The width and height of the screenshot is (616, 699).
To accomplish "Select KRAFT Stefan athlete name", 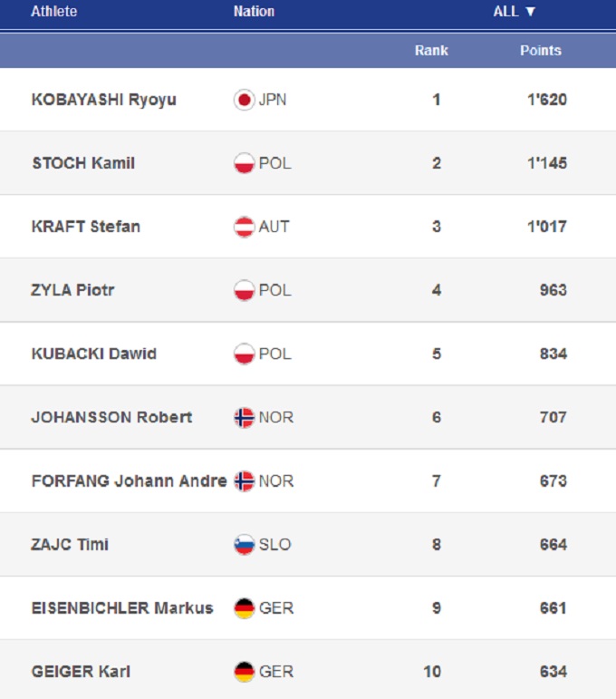I will (86, 227).
